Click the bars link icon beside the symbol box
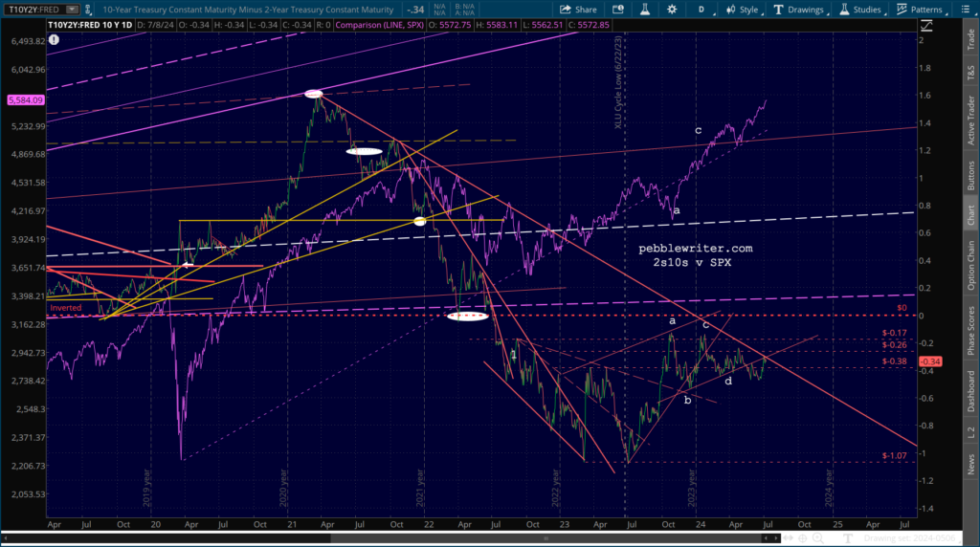Screen dimensions: 980x547 pyautogui.click(x=87, y=10)
